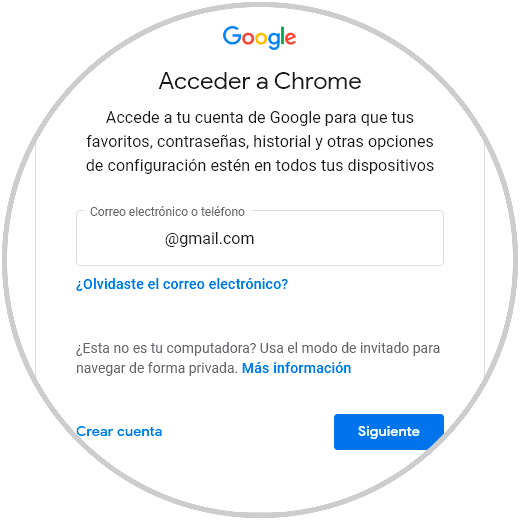Open ¿Olvidaste el correo electrónico? link
The width and height of the screenshot is (520, 520).
point(182,284)
